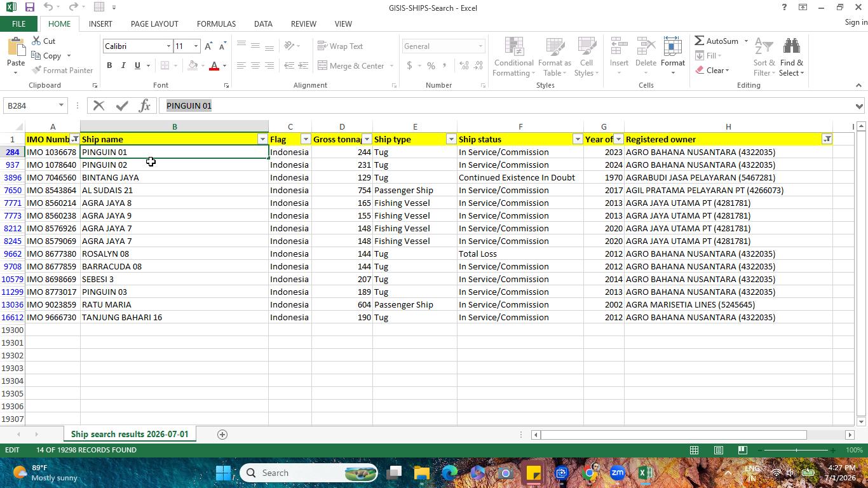Open the Cell Styles gallery
The height and width of the screenshot is (488, 868).
point(587,57)
